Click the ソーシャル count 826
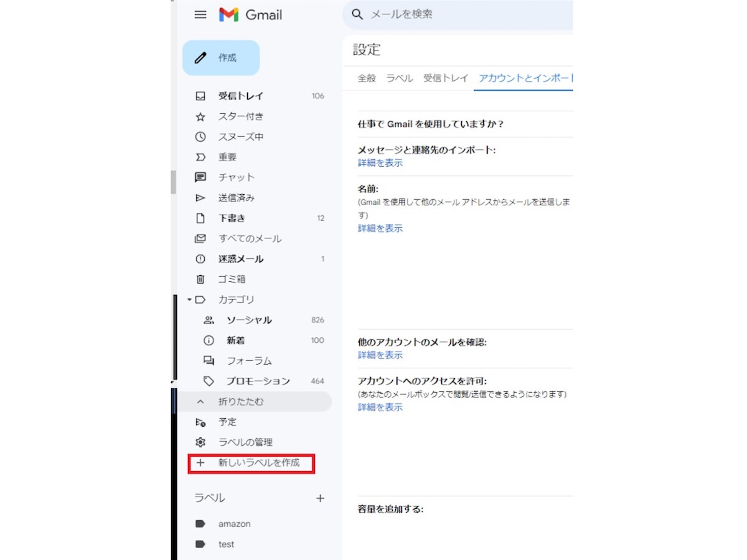Image resolution: width=747 pixels, height=560 pixels. [318, 320]
